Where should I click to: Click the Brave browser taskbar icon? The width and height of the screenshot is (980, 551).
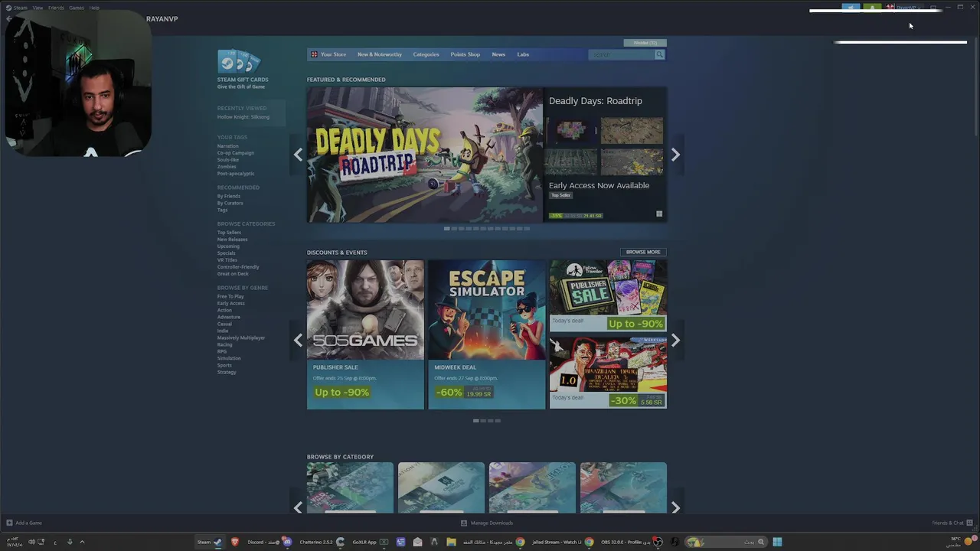(x=235, y=542)
